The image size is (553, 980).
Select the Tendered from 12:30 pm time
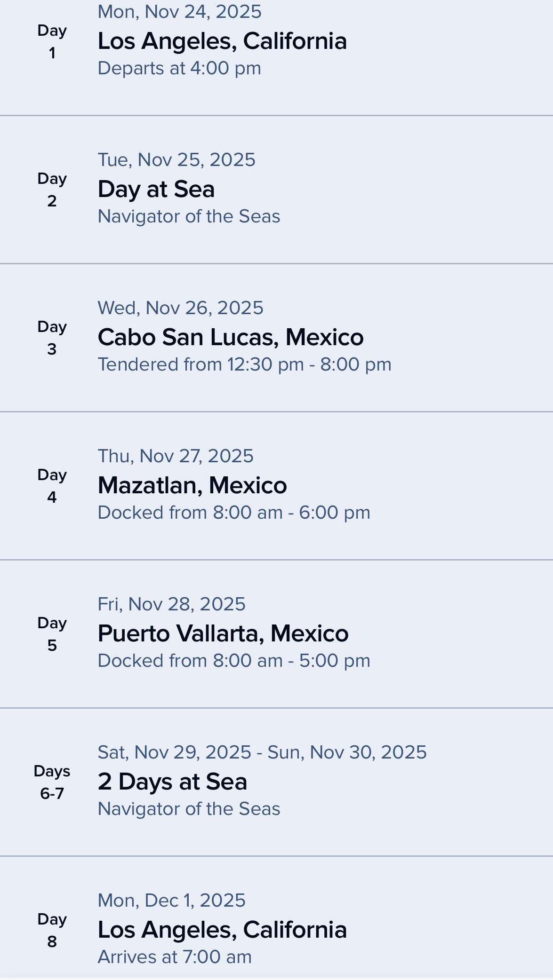244,364
